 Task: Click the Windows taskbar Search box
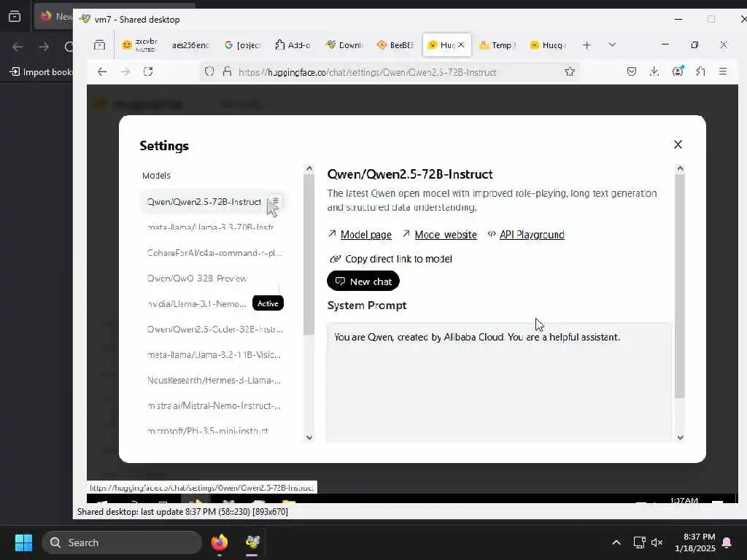point(122,542)
